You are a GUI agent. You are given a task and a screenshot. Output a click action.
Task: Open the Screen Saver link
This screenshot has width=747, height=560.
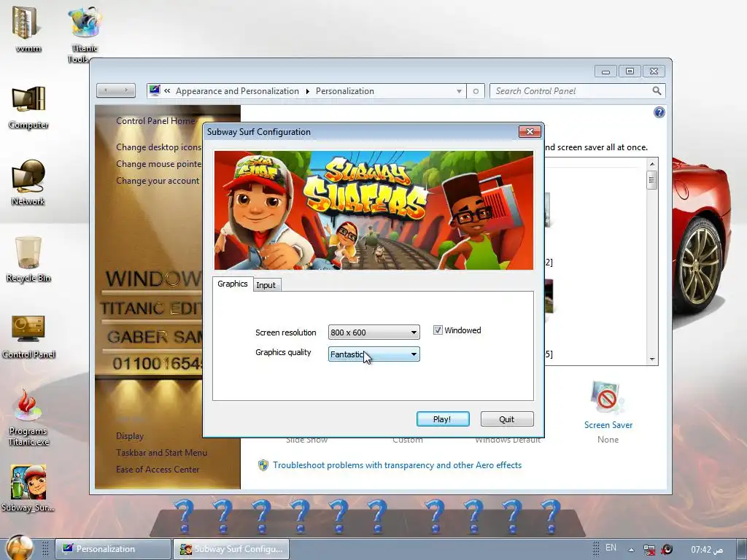[608, 425]
